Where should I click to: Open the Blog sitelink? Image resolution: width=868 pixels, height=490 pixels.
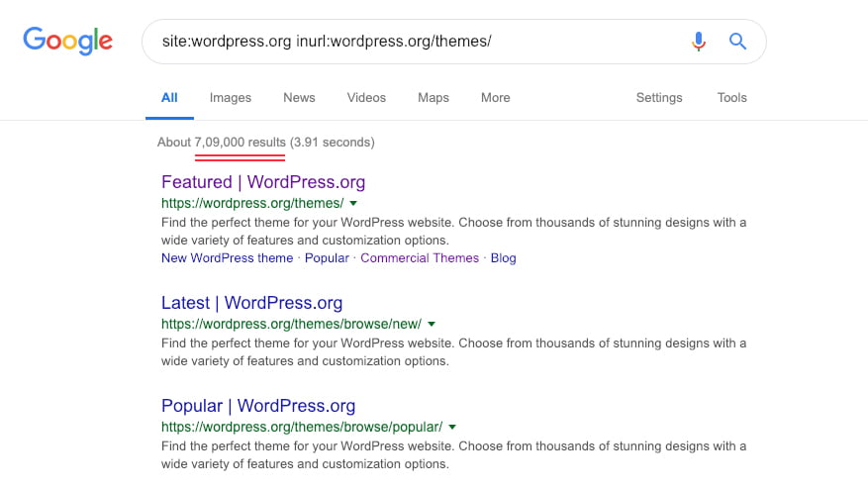pyautogui.click(x=503, y=258)
